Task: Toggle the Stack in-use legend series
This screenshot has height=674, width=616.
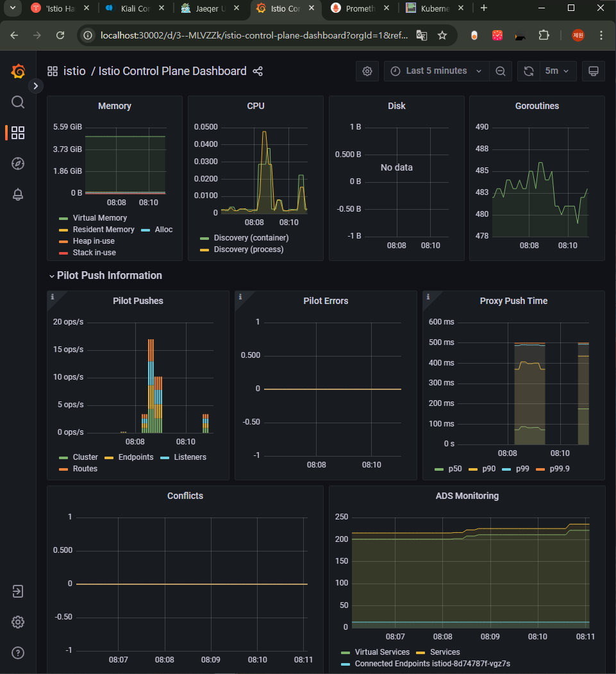Action: [94, 253]
